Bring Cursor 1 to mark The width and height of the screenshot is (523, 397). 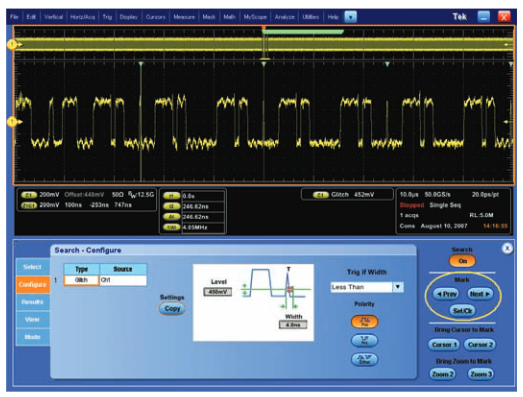pos(444,345)
